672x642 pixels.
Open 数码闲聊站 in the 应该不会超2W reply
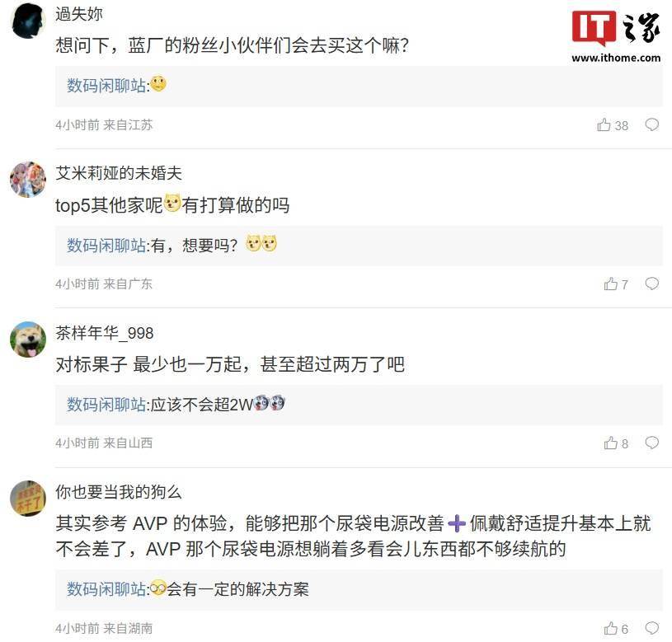[106, 405]
